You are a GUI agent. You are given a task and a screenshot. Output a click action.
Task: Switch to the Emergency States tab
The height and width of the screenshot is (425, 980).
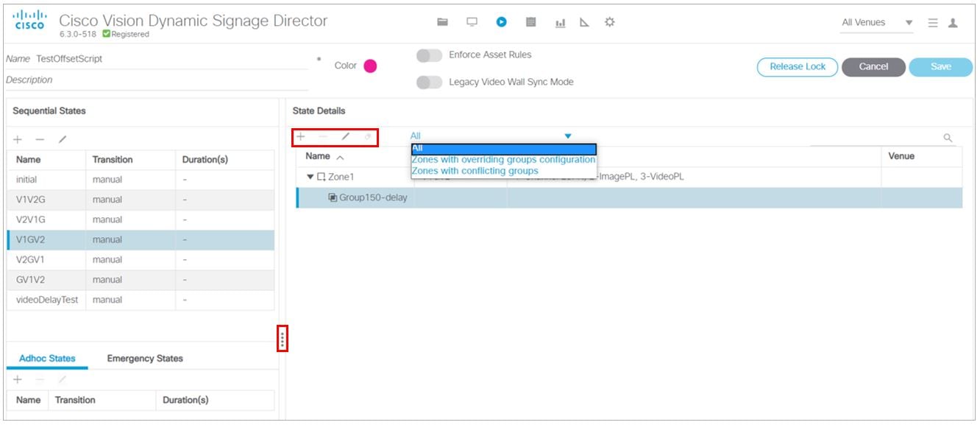[x=145, y=359]
